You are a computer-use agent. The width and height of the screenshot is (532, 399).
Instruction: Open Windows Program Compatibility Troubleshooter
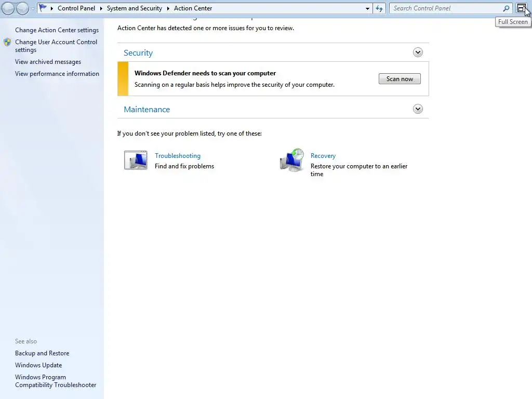56,381
